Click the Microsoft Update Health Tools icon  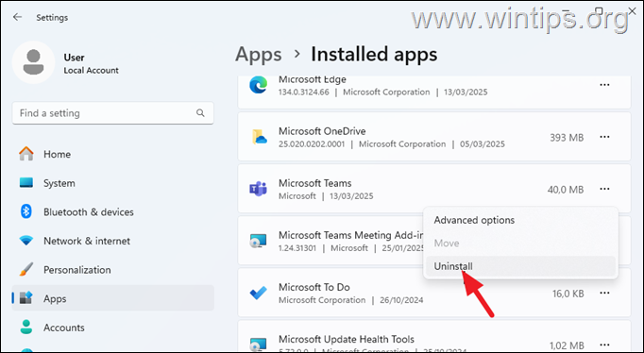[x=259, y=344]
